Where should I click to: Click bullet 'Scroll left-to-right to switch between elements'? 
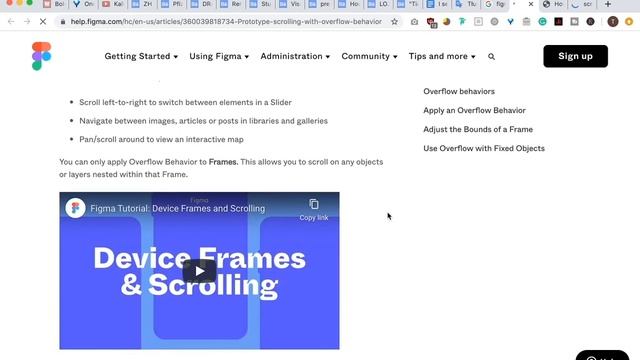click(185, 102)
